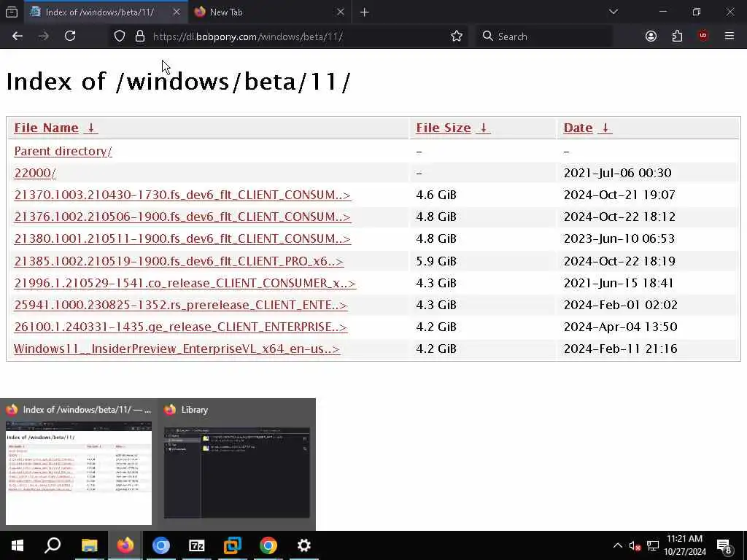Sort by File Size column header
The width and height of the screenshot is (747, 560).
444,128
